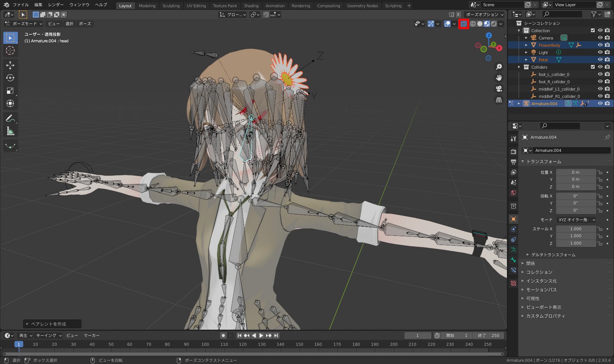This screenshot has height=364, width=614.
Task: Open the ウィンドウ menu in the top bar
Action: click(80, 5)
